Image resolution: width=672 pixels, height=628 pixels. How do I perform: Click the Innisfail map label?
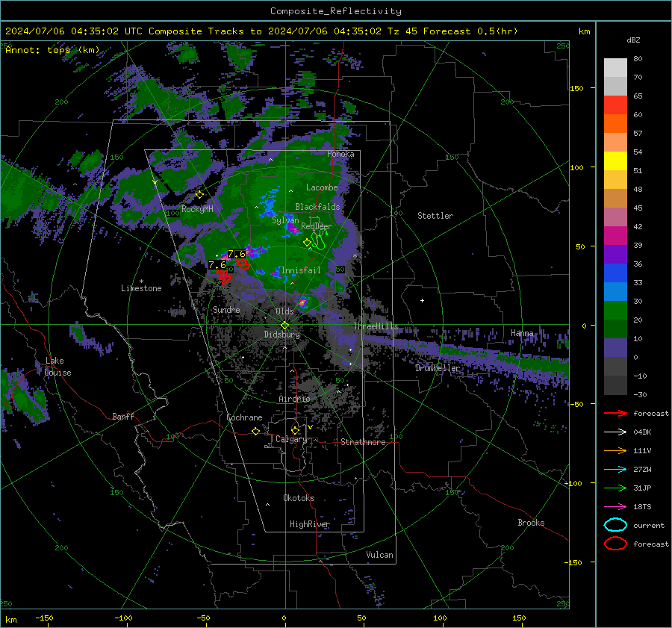(x=301, y=270)
